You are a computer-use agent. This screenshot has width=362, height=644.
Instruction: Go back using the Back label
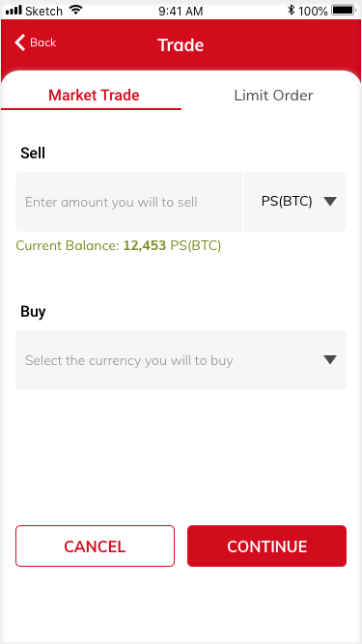[x=43, y=42]
